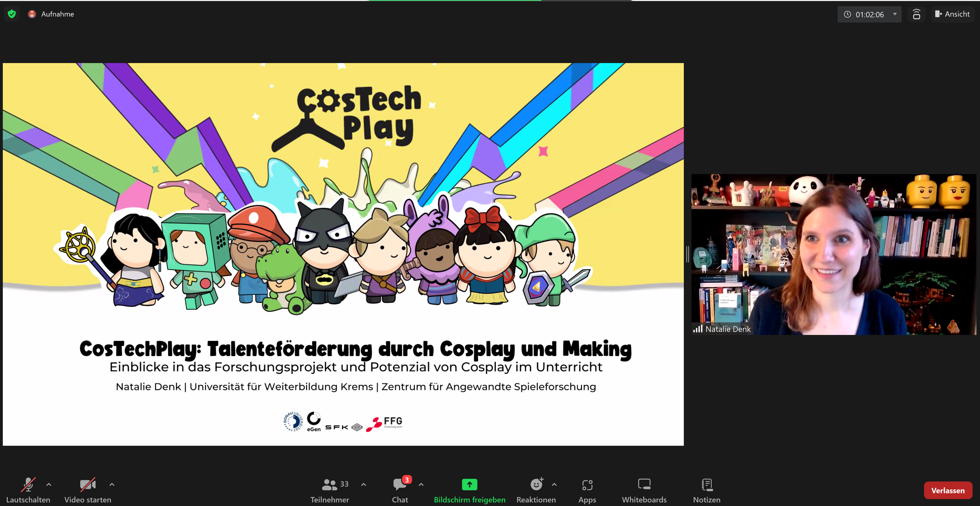Expand the Teilnehmer options chevron

364,484
